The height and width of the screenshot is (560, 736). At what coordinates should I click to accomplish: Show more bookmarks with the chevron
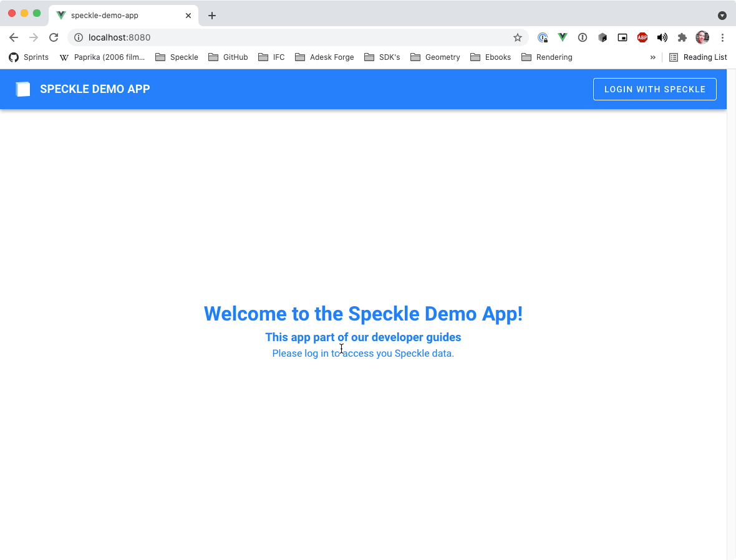coord(652,57)
